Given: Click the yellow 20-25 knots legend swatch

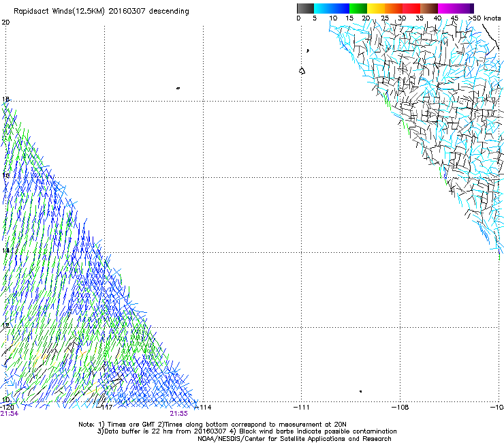Looking at the screenshot, I should pos(376,8).
